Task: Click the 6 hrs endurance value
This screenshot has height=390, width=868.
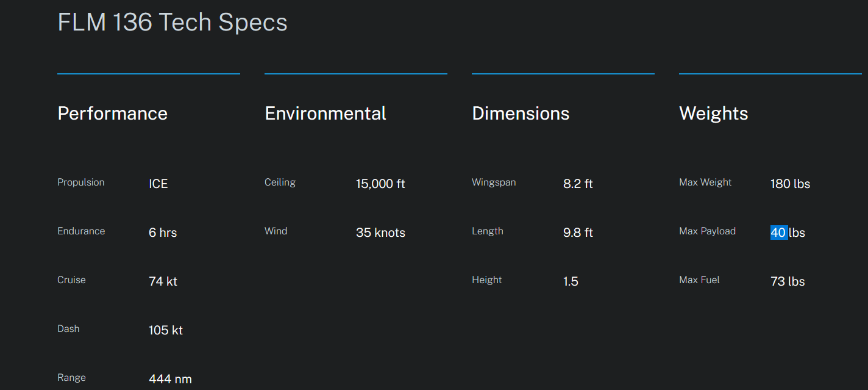Action: click(163, 233)
